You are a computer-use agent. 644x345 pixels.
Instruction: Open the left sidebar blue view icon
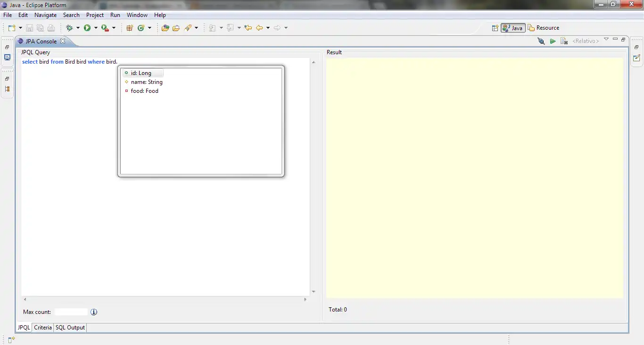[7, 57]
